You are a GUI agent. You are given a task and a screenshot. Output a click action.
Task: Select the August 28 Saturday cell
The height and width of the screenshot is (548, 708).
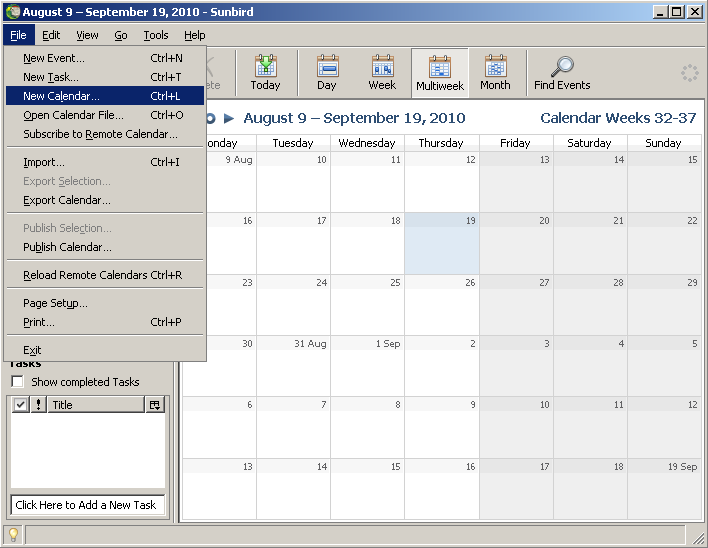pyautogui.click(x=590, y=305)
